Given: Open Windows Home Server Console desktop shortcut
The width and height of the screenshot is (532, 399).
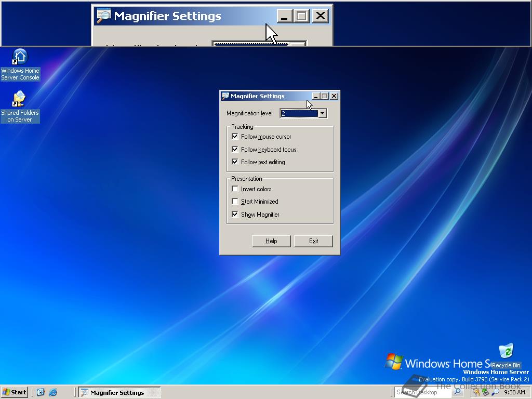Looking at the screenshot, I should coord(20,64).
